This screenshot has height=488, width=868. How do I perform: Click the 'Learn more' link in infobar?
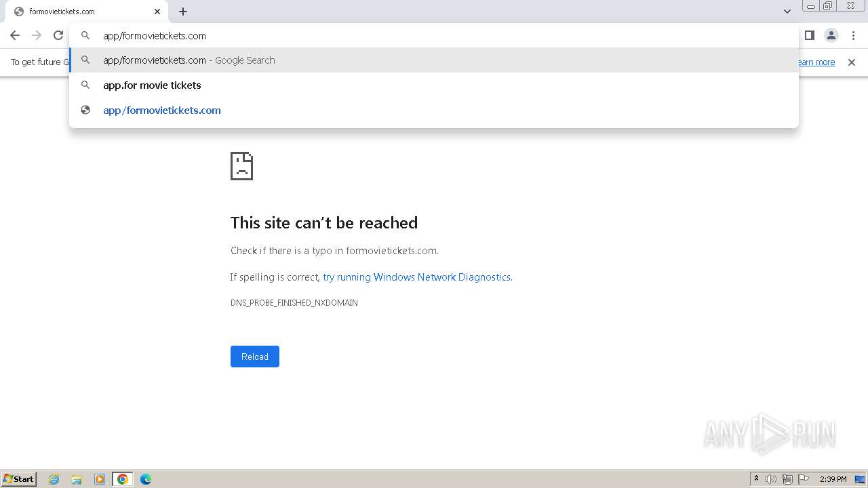(816, 62)
